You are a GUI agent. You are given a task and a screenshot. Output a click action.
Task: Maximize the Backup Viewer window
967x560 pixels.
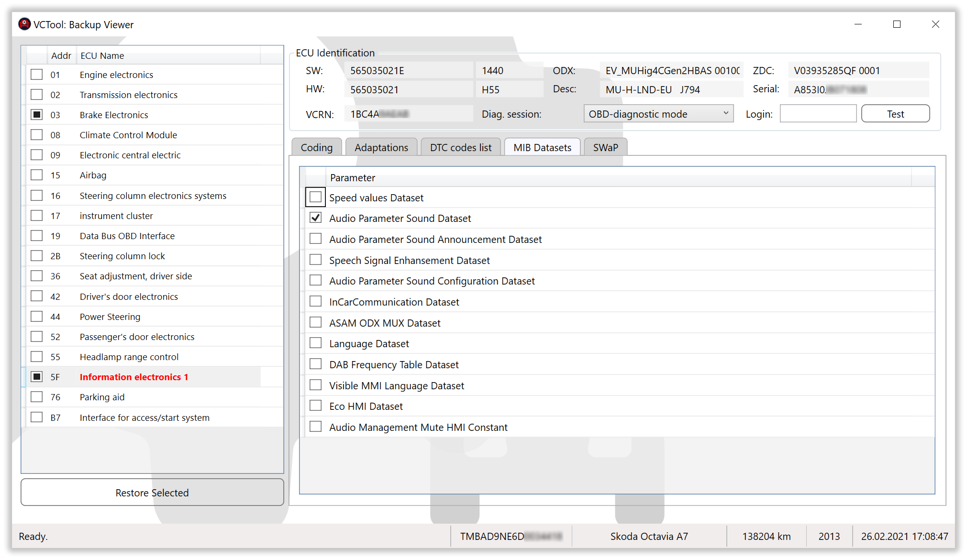tap(897, 24)
